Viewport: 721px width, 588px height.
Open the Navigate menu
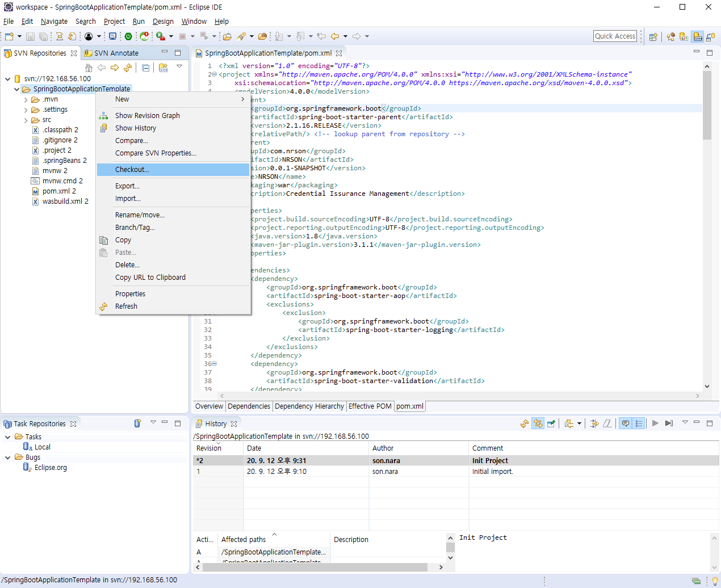pos(54,22)
